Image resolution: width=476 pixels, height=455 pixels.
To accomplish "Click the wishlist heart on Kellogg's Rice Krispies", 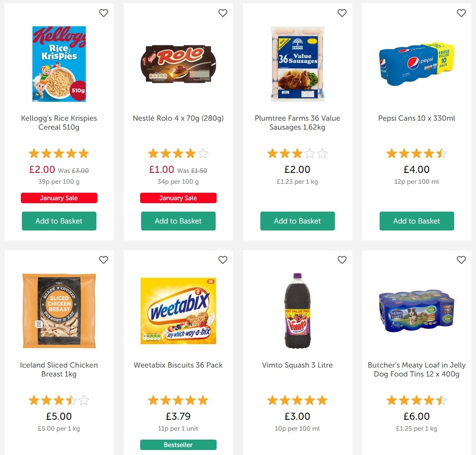I will point(103,13).
